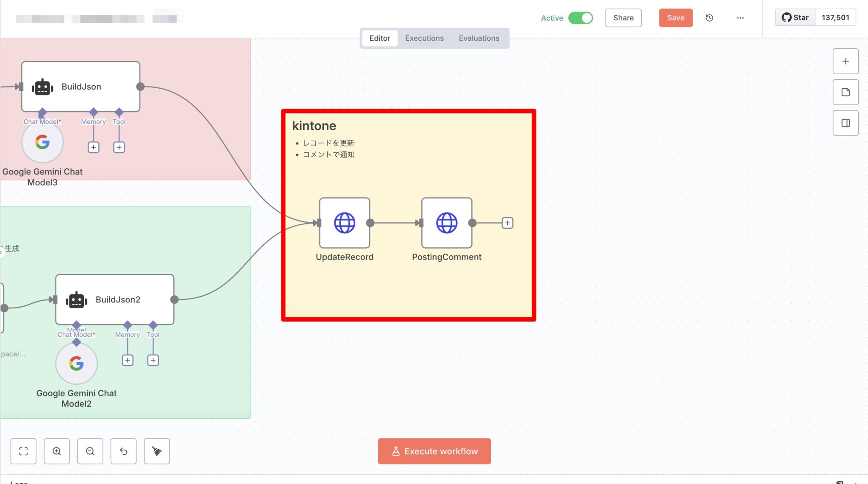The width and height of the screenshot is (868, 484).
Task: Add node after PostingComment output
Action: click(507, 223)
